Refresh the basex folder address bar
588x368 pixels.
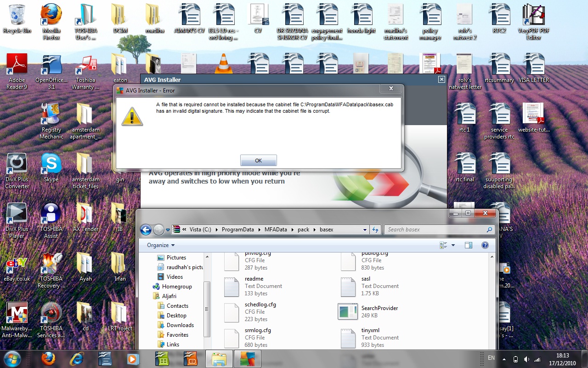(375, 230)
